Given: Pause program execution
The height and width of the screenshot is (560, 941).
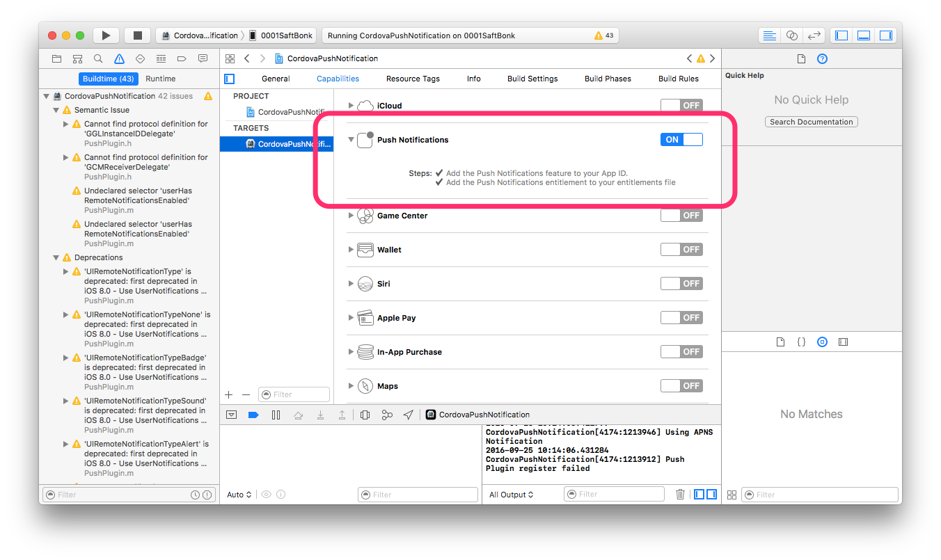Looking at the screenshot, I should click(x=276, y=415).
